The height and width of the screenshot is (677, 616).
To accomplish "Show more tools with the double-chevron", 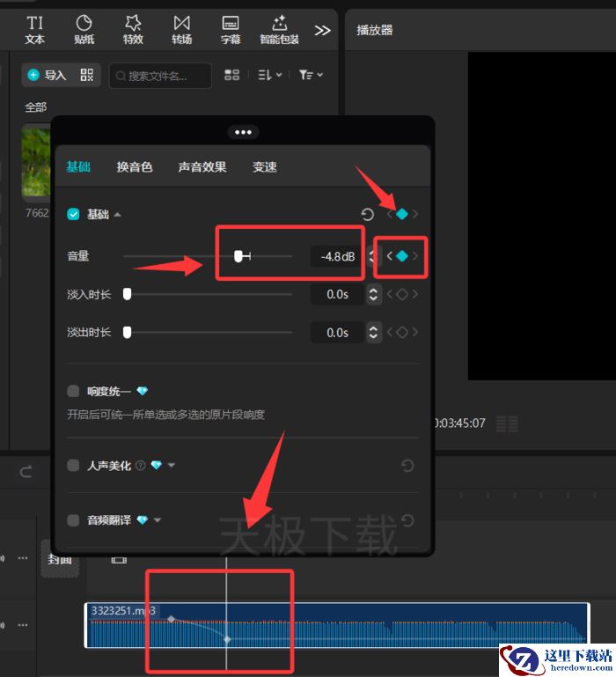I will (322, 30).
